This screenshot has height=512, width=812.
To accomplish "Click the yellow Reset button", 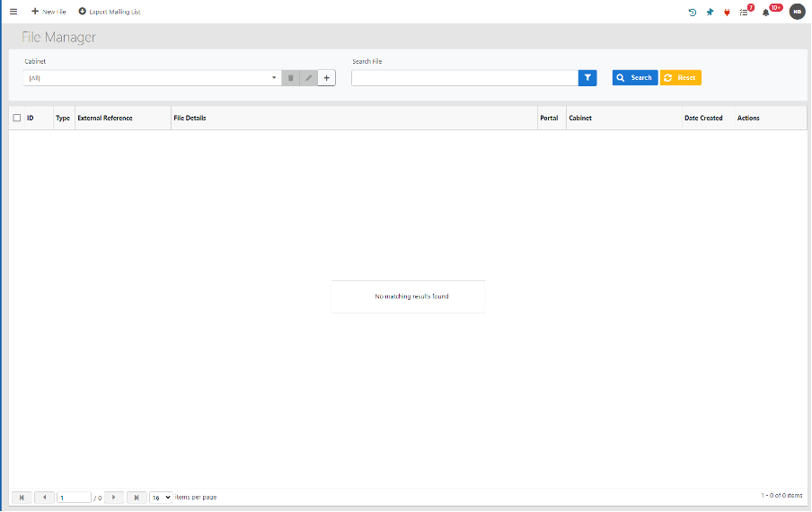I will (x=681, y=77).
